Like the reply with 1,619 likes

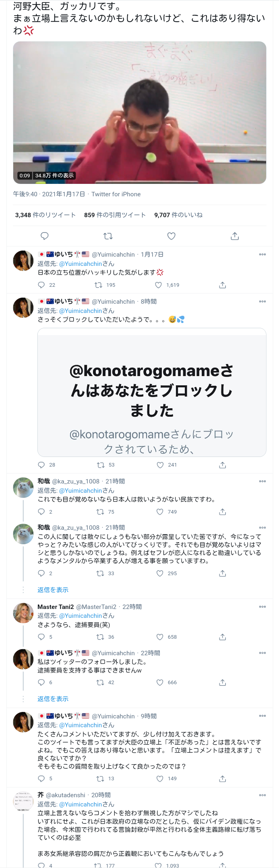159,285
